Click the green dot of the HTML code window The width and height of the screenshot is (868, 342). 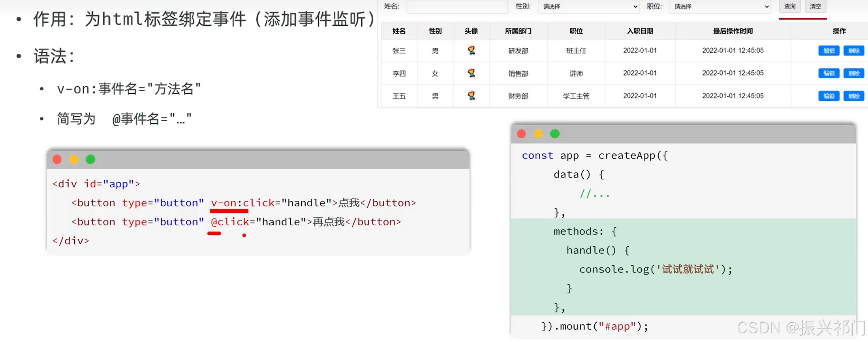coord(90,159)
